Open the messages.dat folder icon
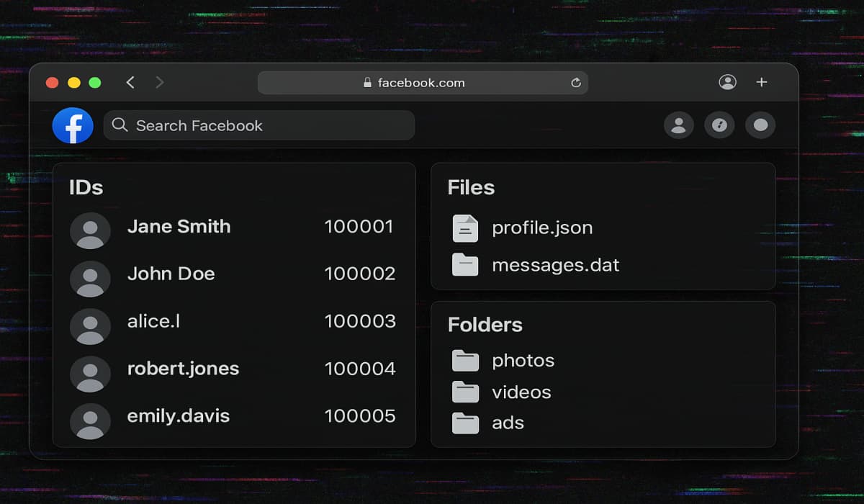The image size is (864, 504). pos(466,264)
